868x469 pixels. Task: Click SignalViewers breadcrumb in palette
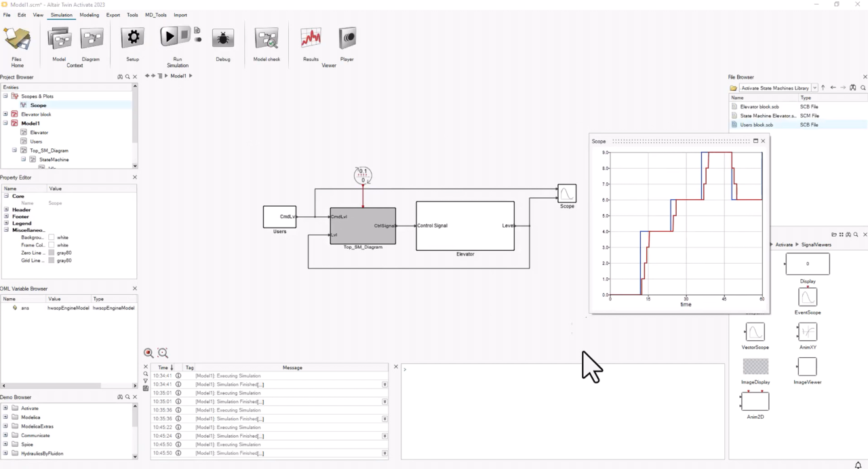click(x=816, y=244)
